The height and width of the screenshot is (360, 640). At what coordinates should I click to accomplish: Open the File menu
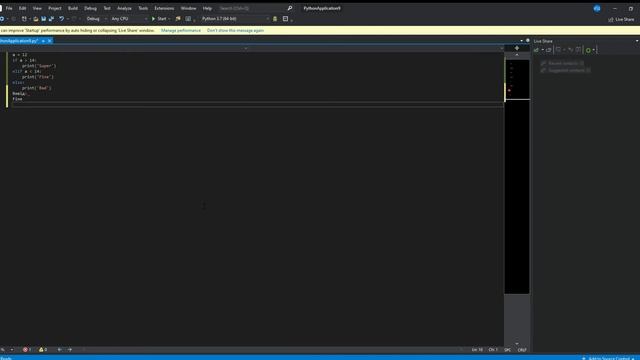9,8
